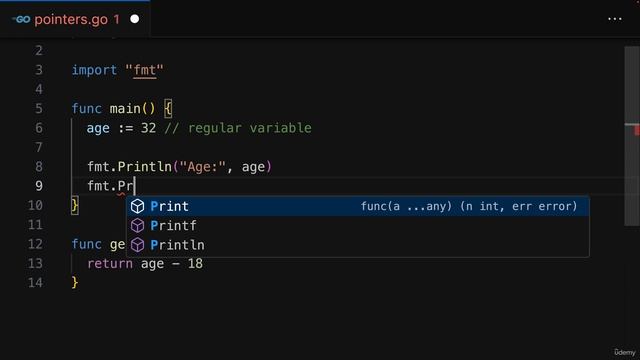The image size is (640, 360).
Task: Click the number 32 on line 6
Action: [149, 128]
